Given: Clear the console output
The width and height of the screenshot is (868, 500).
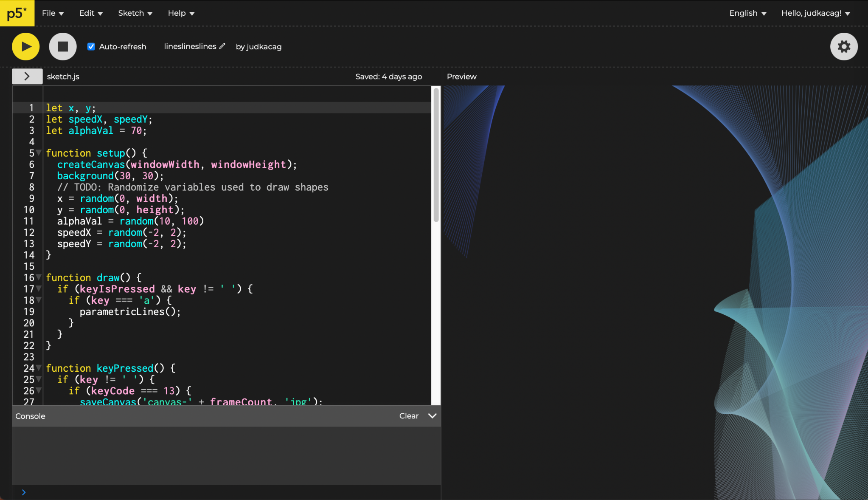Looking at the screenshot, I should 409,416.
